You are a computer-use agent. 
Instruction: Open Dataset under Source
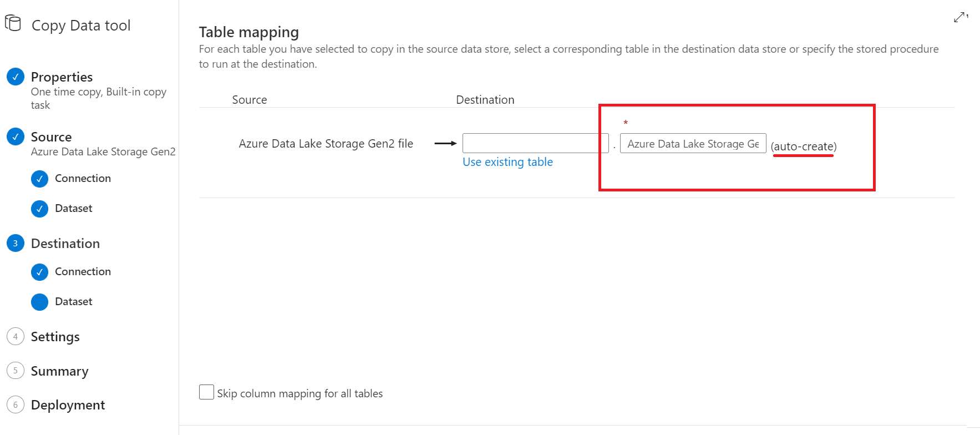pos(74,208)
